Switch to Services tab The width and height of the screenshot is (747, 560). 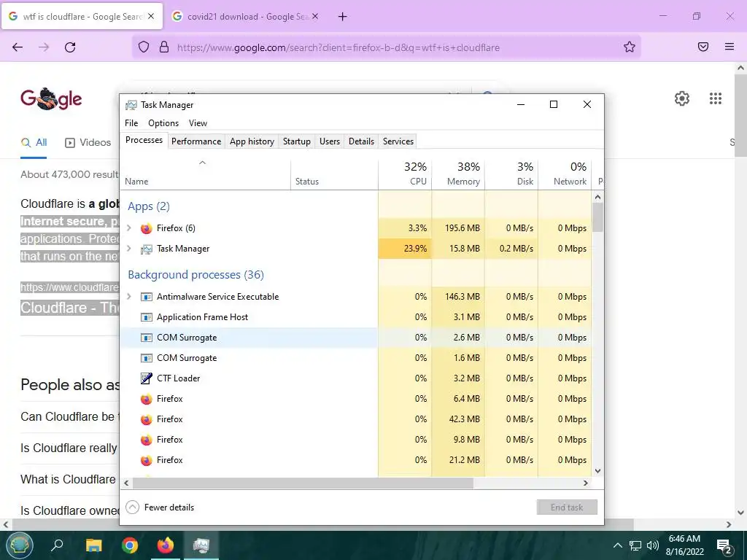398,141
